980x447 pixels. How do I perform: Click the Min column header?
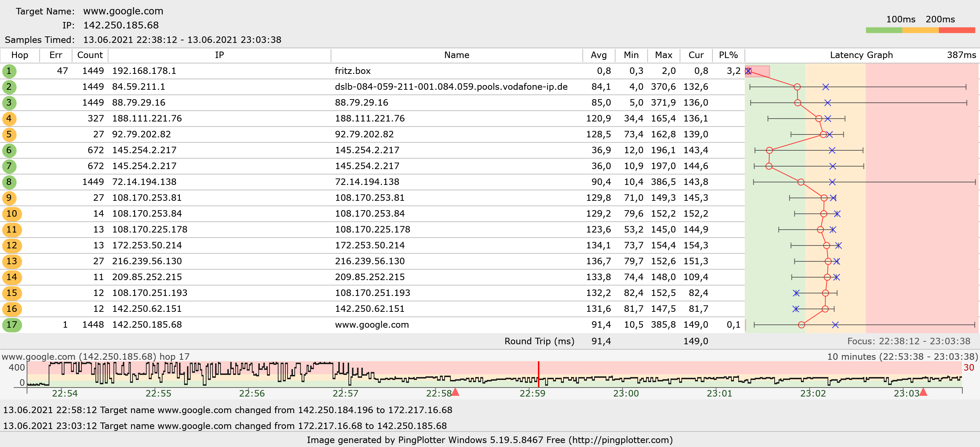pos(631,55)
